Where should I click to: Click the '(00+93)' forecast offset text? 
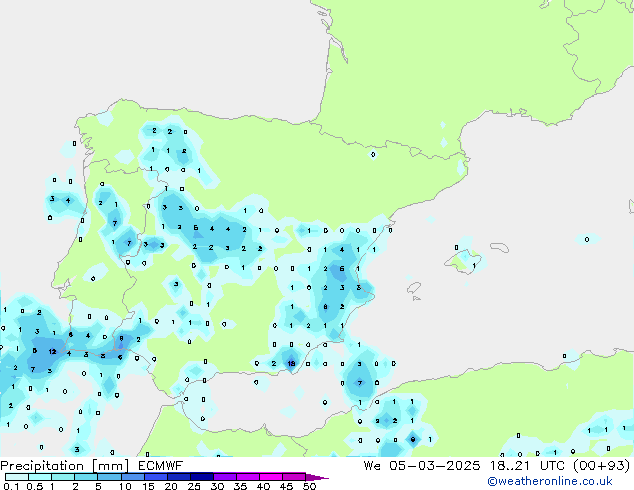[x=602, y=466]
